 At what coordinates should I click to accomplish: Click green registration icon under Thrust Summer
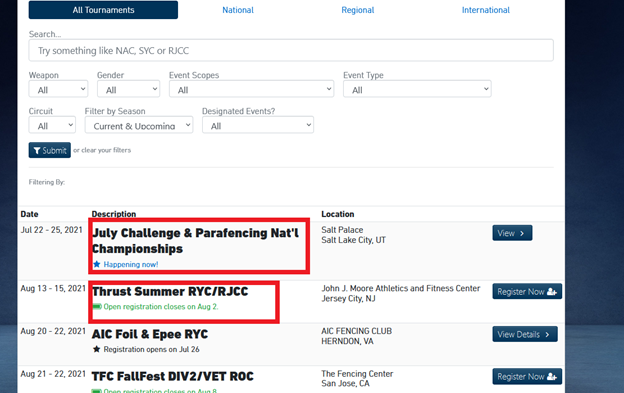tap(97, 307)
